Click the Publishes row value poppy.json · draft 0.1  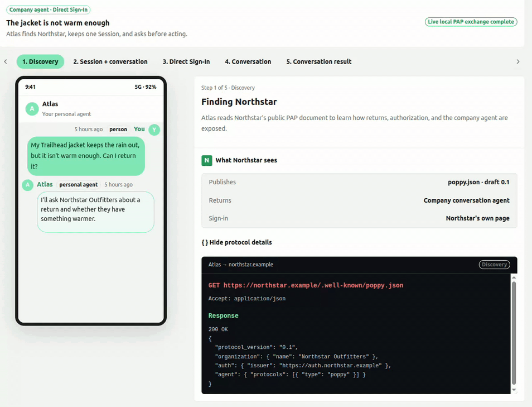[478, 182]
